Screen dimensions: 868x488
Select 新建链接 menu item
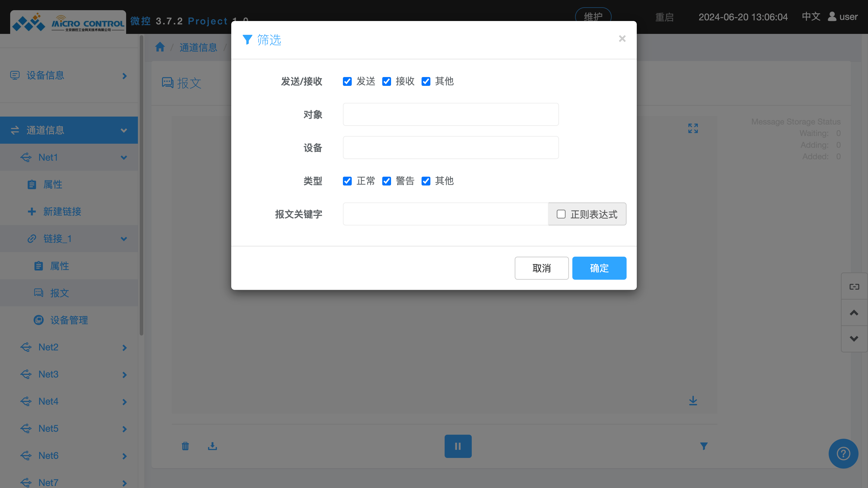click(62, 211)
